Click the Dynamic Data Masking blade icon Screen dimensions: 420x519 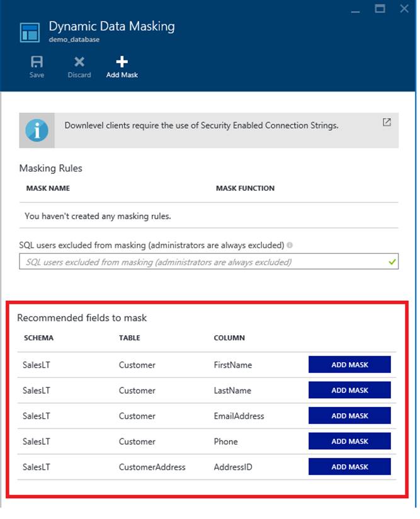(x=30, y=33)
